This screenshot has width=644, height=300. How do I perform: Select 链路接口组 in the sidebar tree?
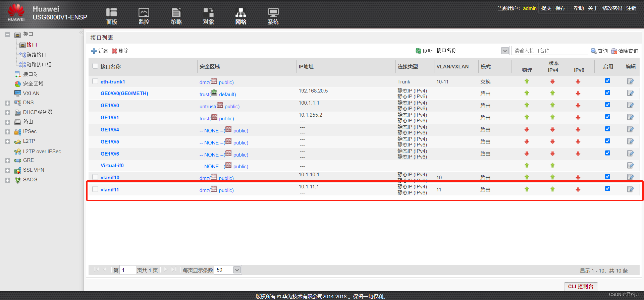pos(39,64)
